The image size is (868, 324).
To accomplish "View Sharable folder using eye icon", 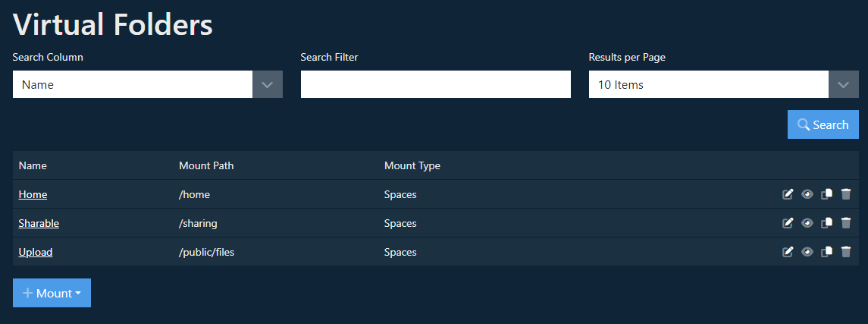I will click(807, 222).
